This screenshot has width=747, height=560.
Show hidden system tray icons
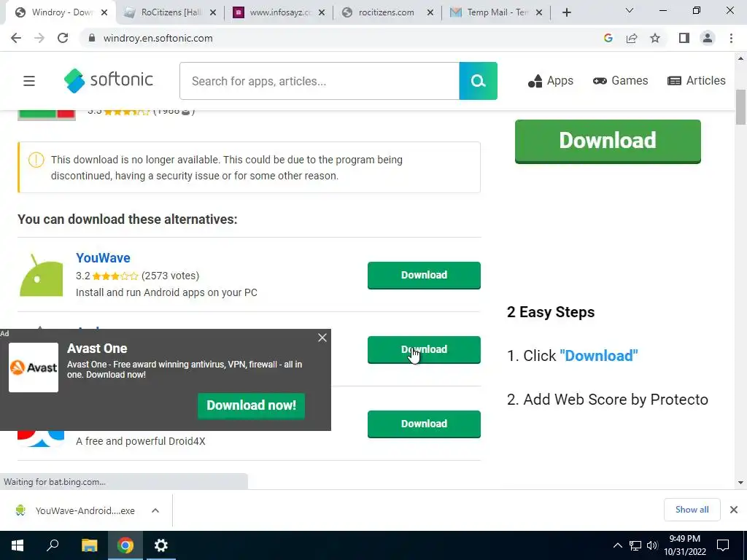click(x=617, y=545)
